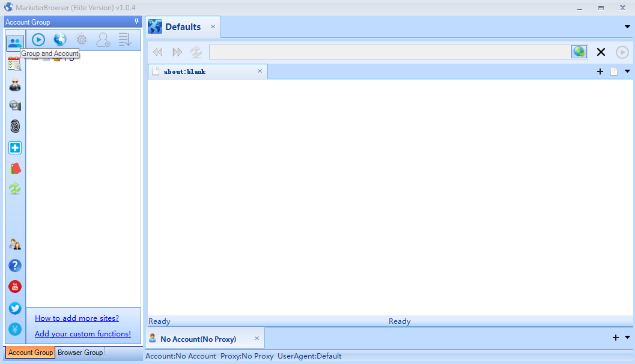Open 'How to add more sites?' link

77,318
